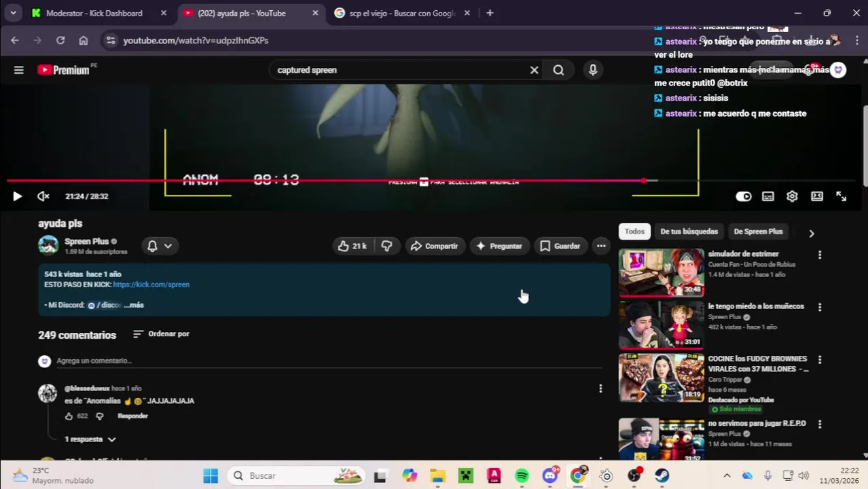Switch to Moderator - Kick Dashboard tab

point(94,13)
